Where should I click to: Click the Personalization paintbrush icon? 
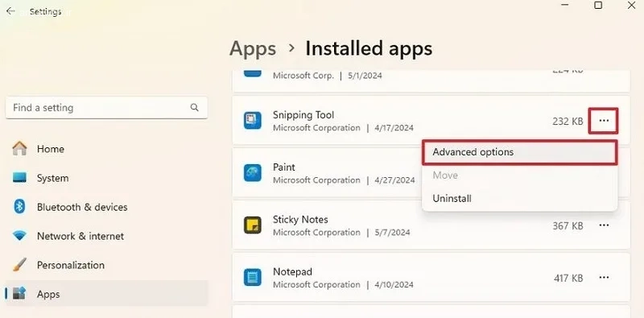click(x=19, y=265)
